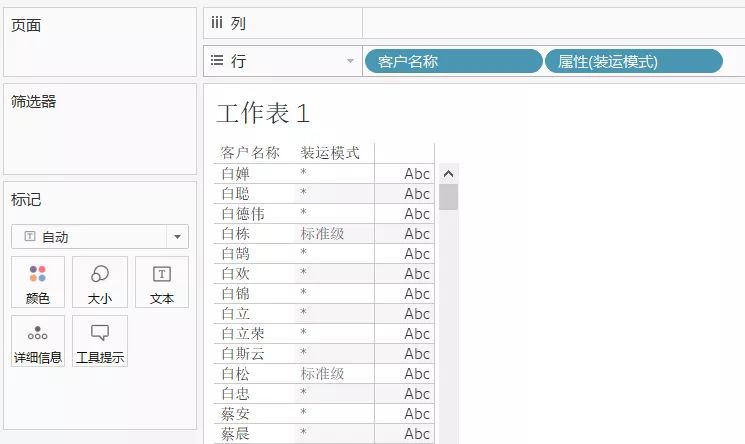Select the customer row 白聪
The height and width of the screenshot is (444, 745).
point(236,194)
